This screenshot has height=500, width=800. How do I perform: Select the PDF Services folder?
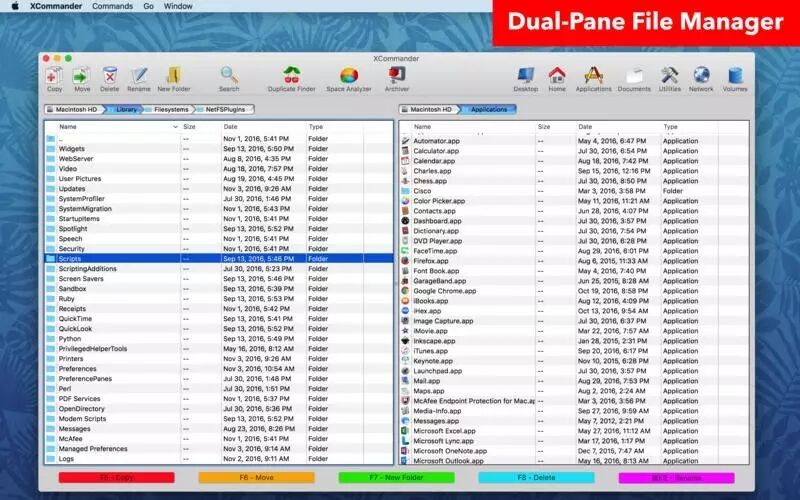point(219,398)
